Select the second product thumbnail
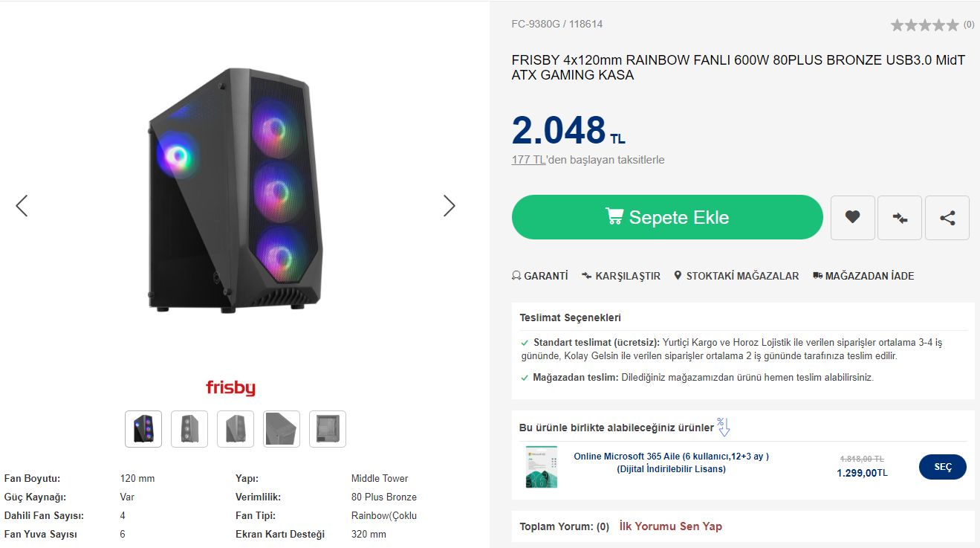The height and width of the screenshot is (548, 980). click(x=189, y=429)
